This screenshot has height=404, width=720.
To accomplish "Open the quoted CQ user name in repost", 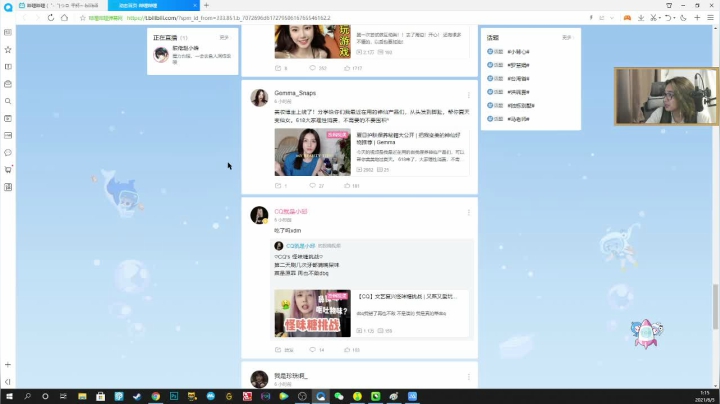I will pyautogui.click(x=300, y=246).
